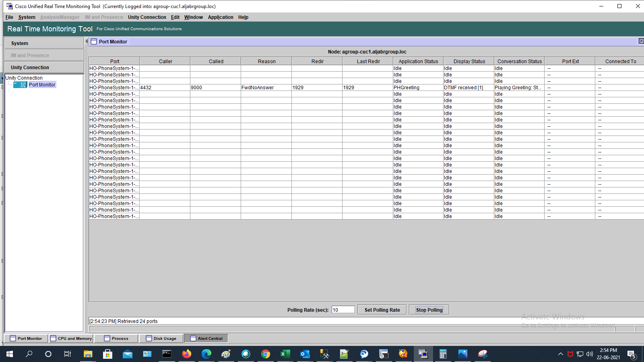Screen dimensions: 644x362
Task: Switch to the Alert Central tab
Action: tap(206, 338)
